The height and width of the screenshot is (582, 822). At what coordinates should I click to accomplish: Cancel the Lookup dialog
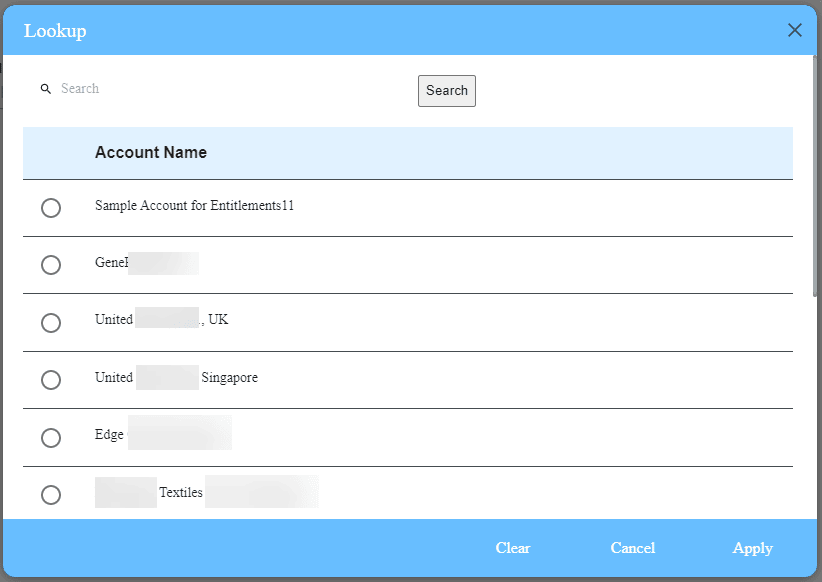(x=632, y=548)
